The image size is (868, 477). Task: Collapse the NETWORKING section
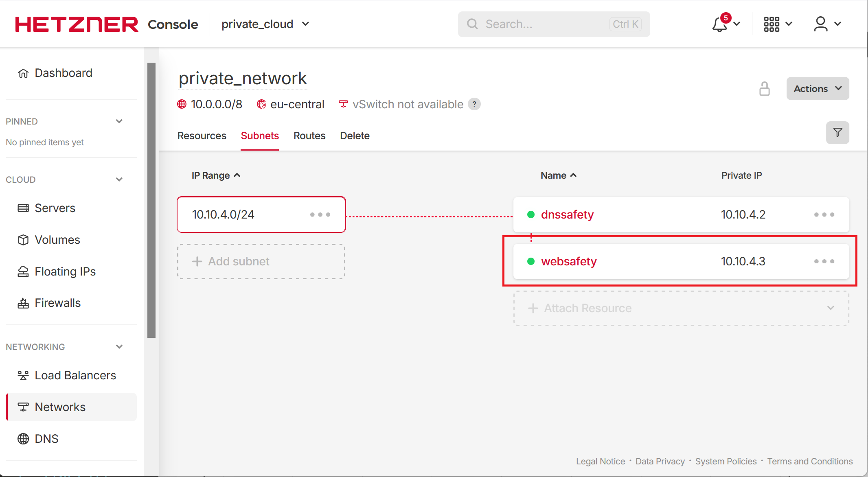pos(119,347)
